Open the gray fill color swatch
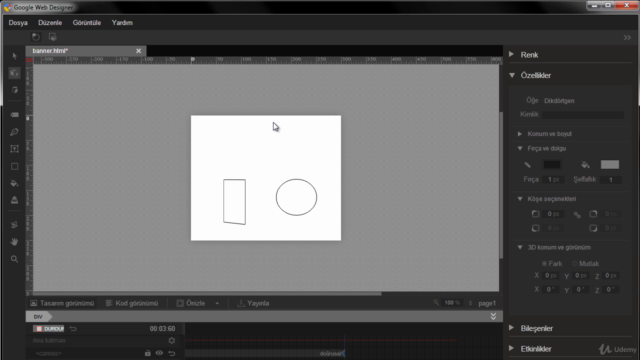Viewport: 640px width, 360px height. (x=610, y=165)
